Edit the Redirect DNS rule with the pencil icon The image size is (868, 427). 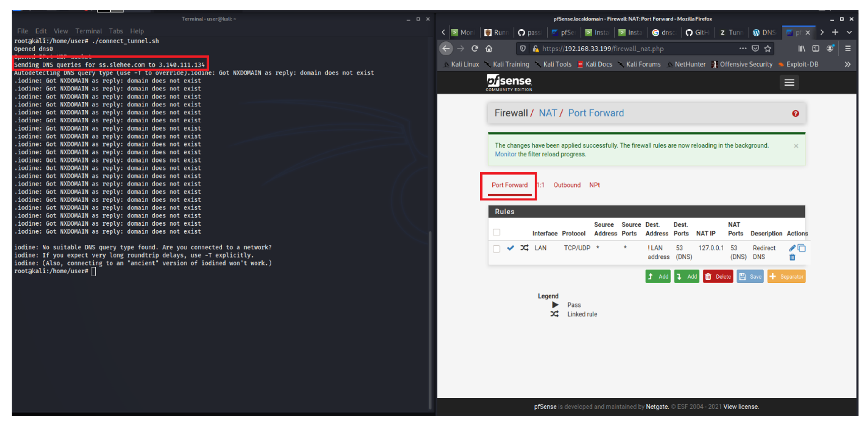pyautogui.click(x=792, y=248)
